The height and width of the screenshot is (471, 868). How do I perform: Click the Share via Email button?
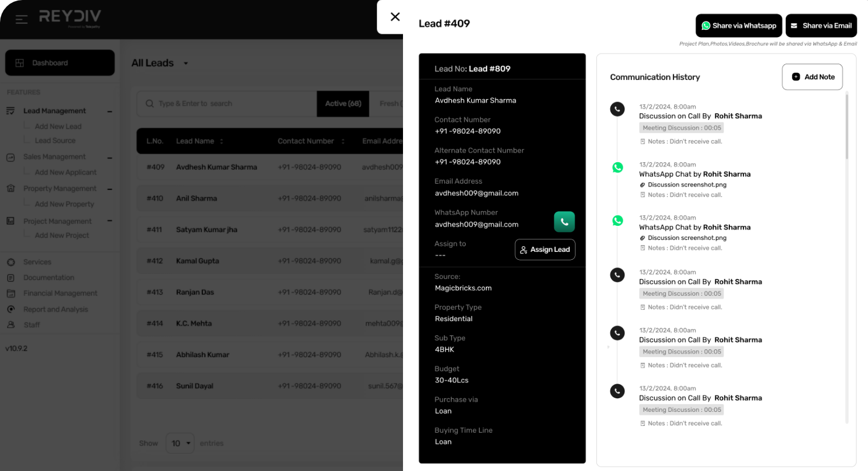pyautogui.click(x=821, y=26)
